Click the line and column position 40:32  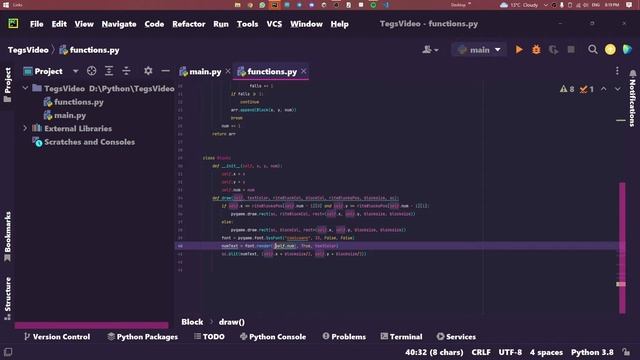[x=434, y=352]
